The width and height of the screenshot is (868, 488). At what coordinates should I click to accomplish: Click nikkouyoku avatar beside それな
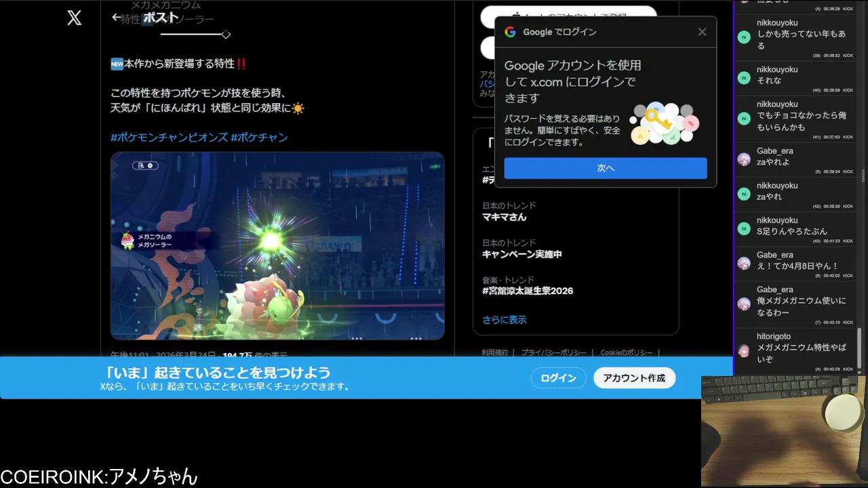point(744,77)
